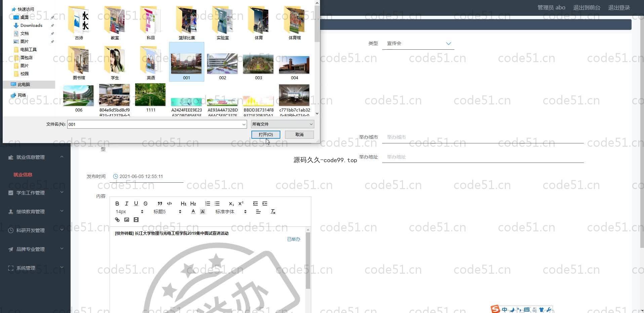Select the 就业信息 submenu item
The height and width of the screenshot is (313, 644).
point(23,175)
